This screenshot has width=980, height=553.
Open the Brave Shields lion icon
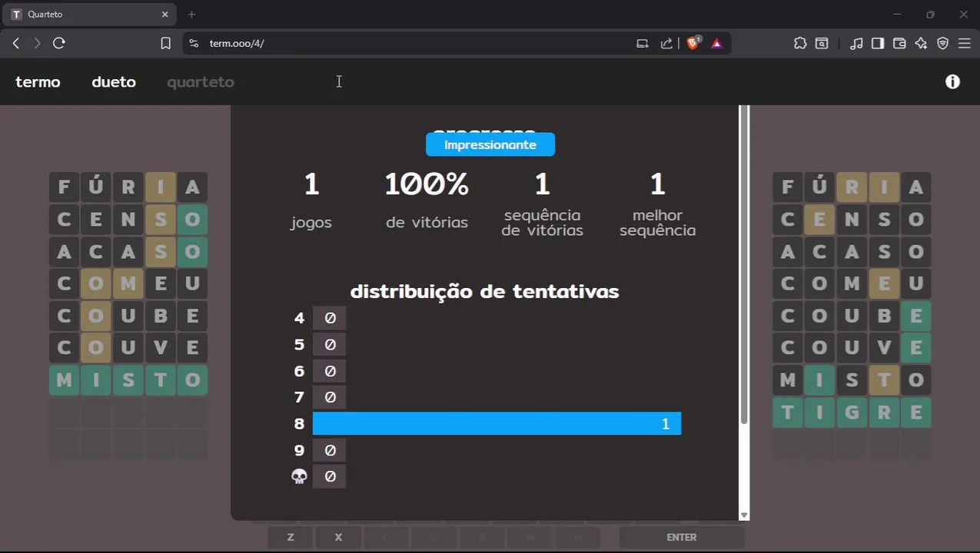click(693, 44)
